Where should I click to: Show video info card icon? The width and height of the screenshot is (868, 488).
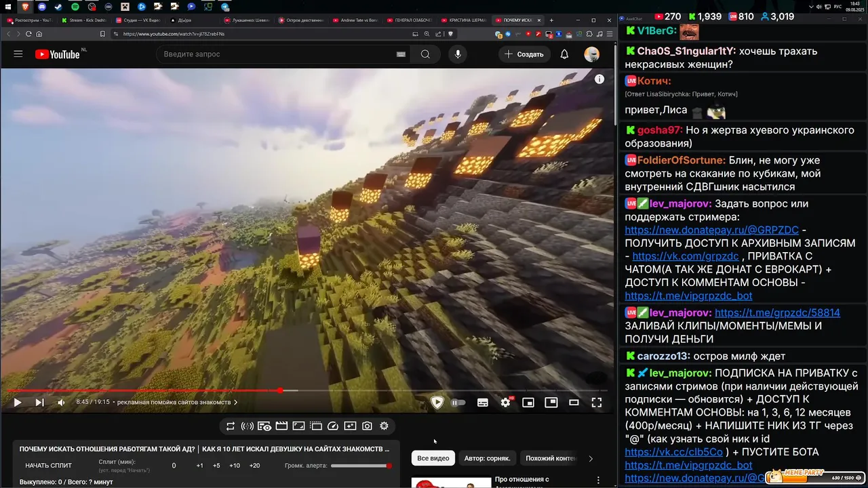tap(599, 79)
